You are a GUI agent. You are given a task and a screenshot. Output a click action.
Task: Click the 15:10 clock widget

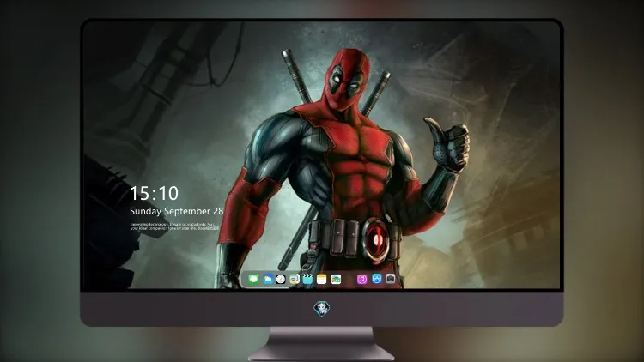tap(154, 193)
